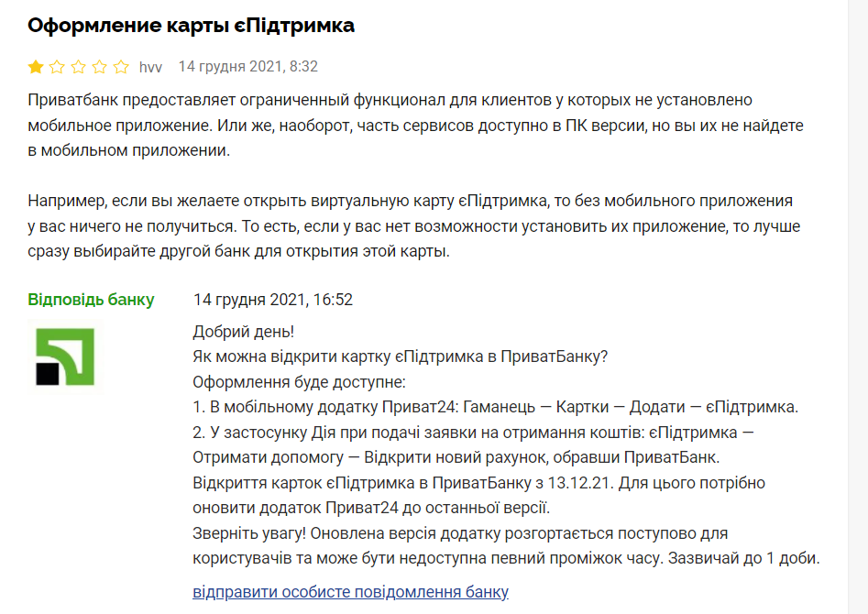Open the 'відправити особисте повідомлення банку' link
Screen dimensions: 868x614
click(350, 592)
